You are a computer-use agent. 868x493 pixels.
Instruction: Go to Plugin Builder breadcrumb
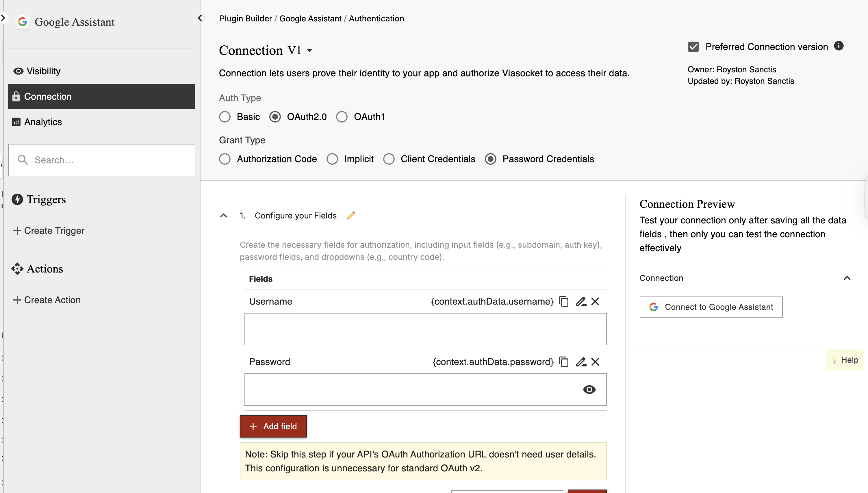click(246, 18)
